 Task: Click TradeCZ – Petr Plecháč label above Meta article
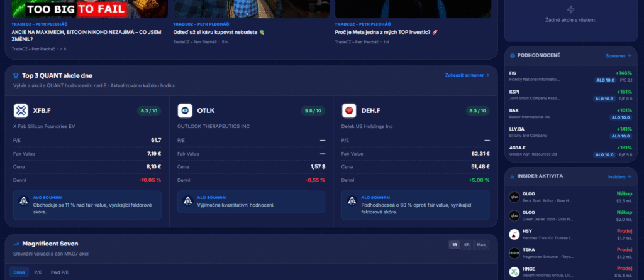[x=363, y=24]
